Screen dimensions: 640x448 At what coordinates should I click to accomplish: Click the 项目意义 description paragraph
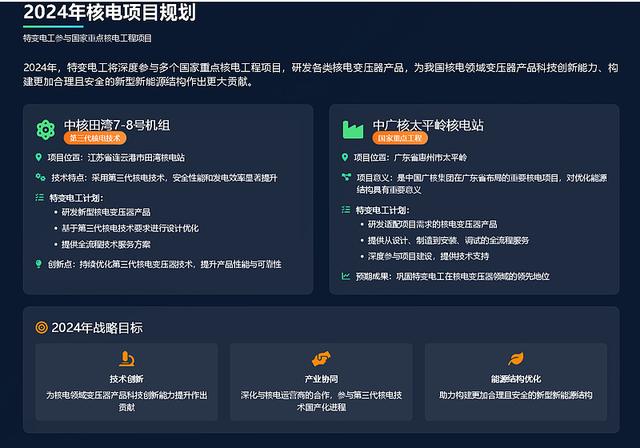482,184
